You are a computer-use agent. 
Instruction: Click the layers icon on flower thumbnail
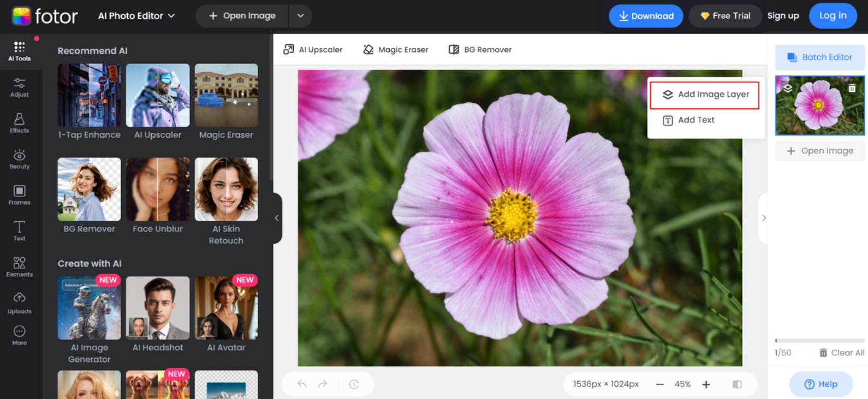click(x=788, y=88)
